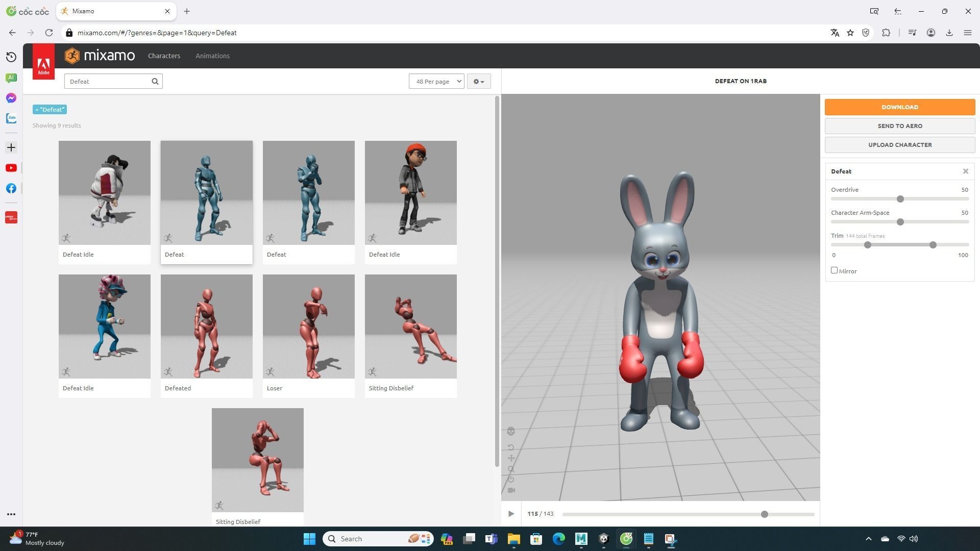Open Zalo from browser sidebar

tap(11, 118)
